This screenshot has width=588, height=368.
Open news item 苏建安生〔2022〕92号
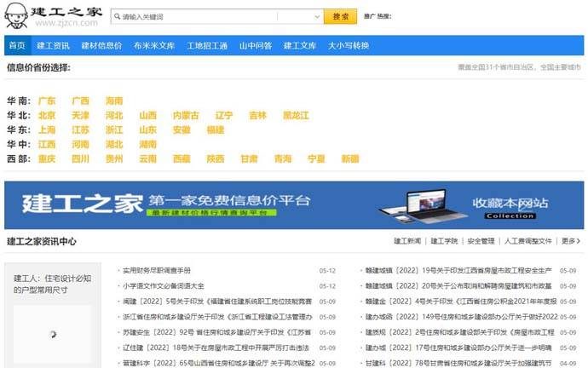(216, 332)
